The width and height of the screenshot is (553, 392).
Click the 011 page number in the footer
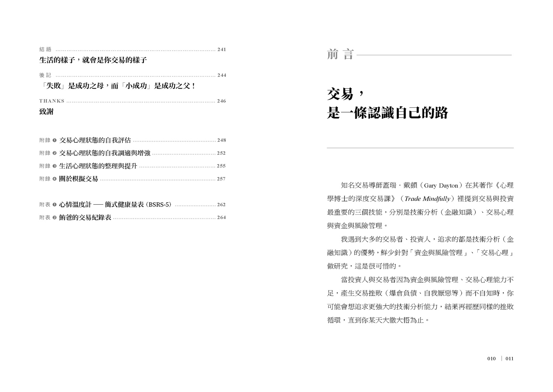click(509, 359)
